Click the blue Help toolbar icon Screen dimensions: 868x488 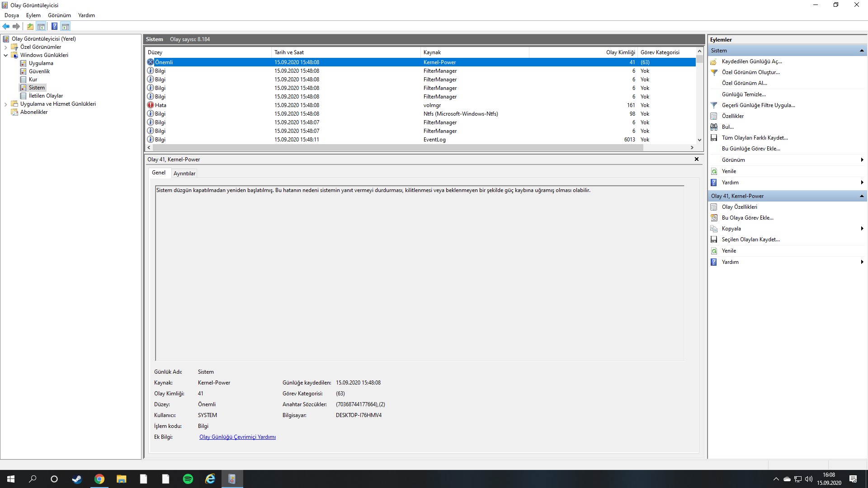(x=54, y=26)
